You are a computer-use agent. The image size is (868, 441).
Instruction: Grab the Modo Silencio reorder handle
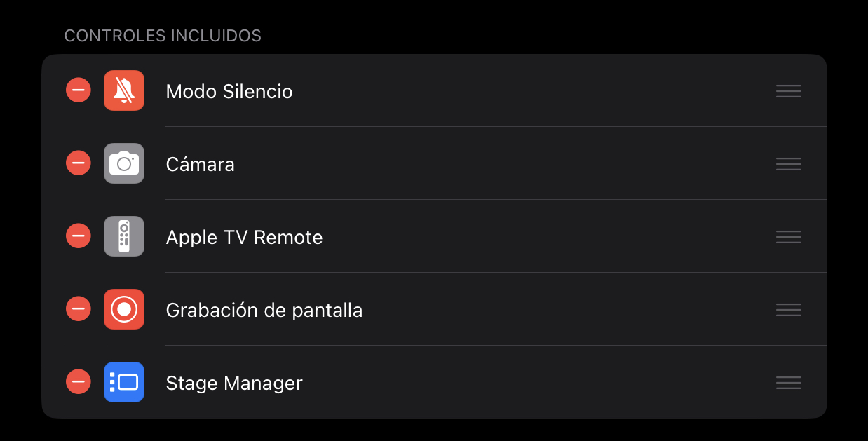pos(788,91)
